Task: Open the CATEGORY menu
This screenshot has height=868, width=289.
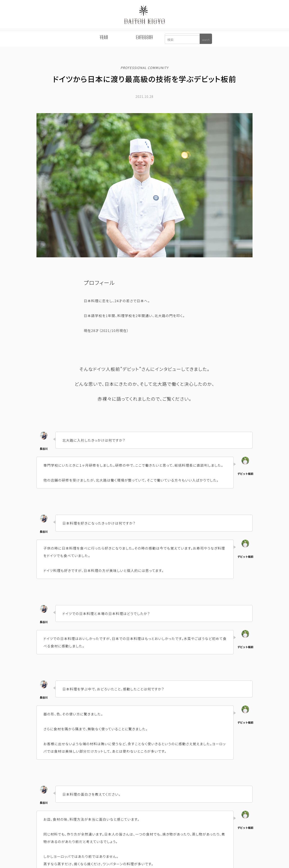Action: (x=144, y=37)
